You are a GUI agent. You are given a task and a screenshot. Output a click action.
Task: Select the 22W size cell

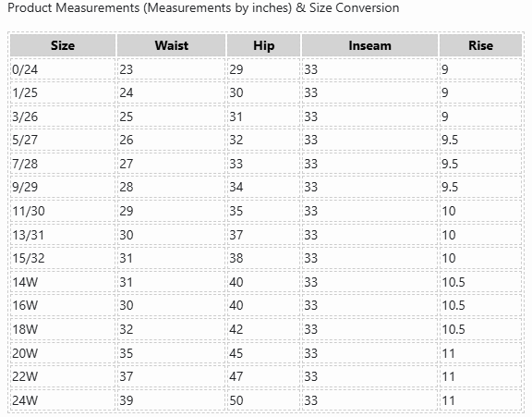click(x=63, y=376)
